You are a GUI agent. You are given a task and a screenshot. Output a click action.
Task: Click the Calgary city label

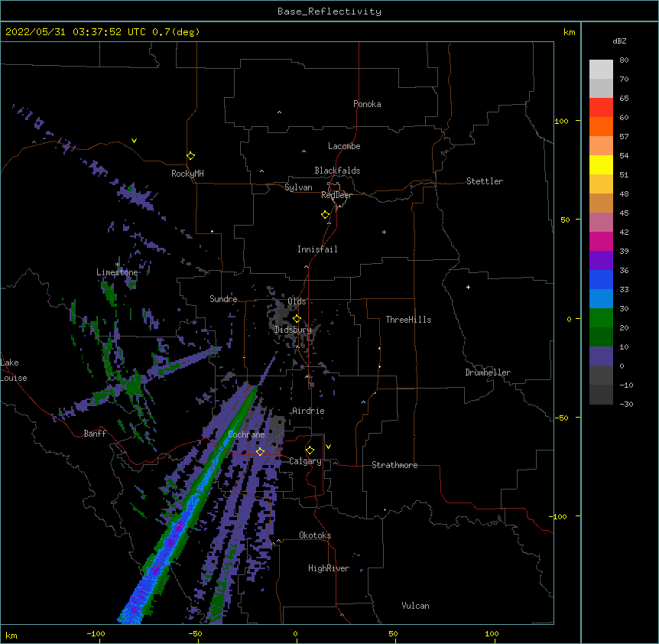click(305, 461)
